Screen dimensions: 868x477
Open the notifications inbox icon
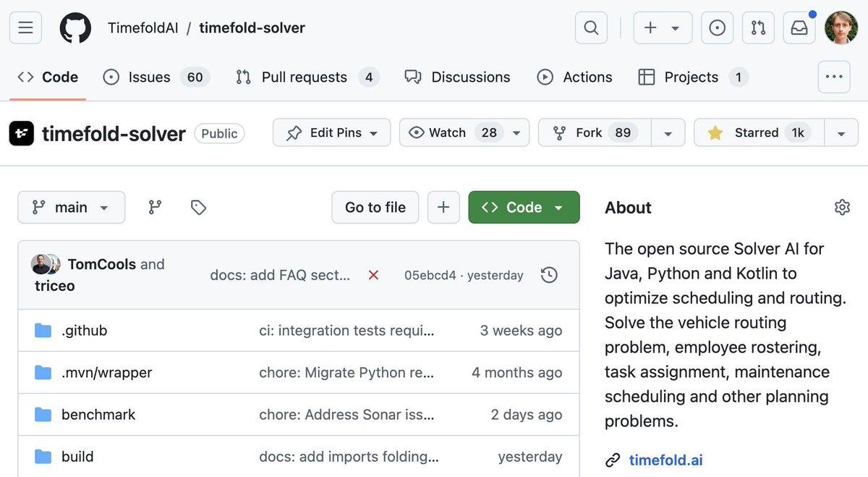tap(799, 28)
